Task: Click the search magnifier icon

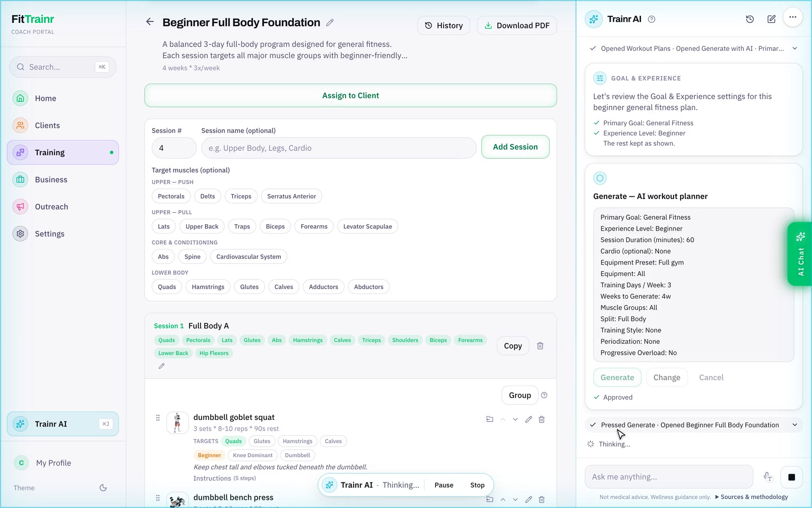Action: [x=20, y=67]
